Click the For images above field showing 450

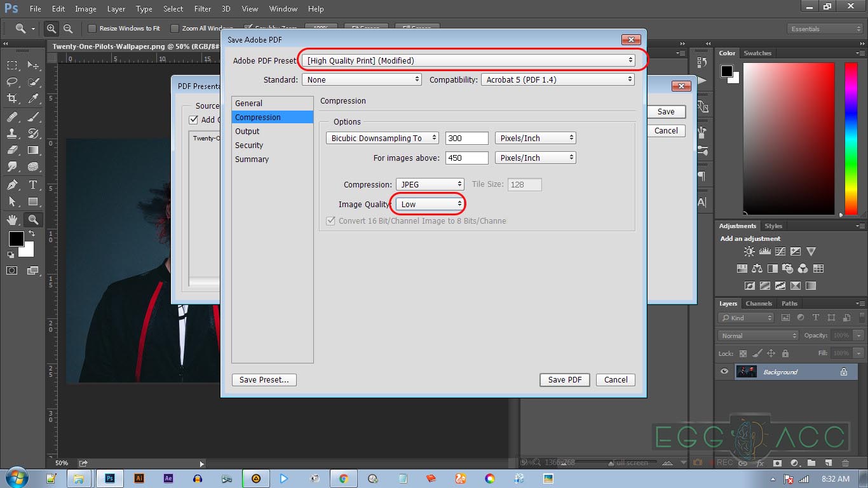pos(467,158)
